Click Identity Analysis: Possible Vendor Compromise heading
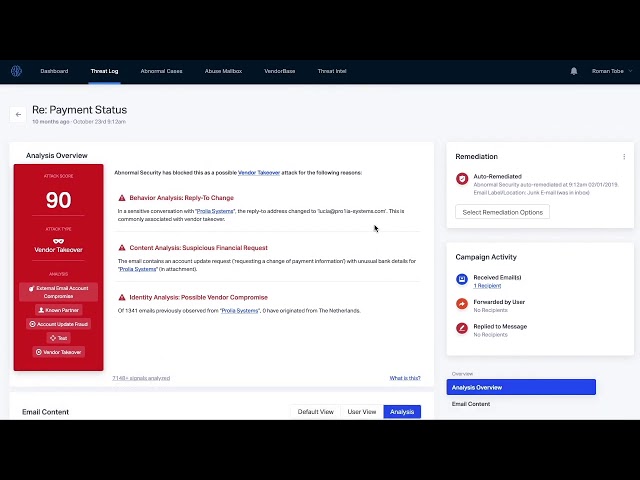The height and width of the screenshot is (480, 640). 198,298
